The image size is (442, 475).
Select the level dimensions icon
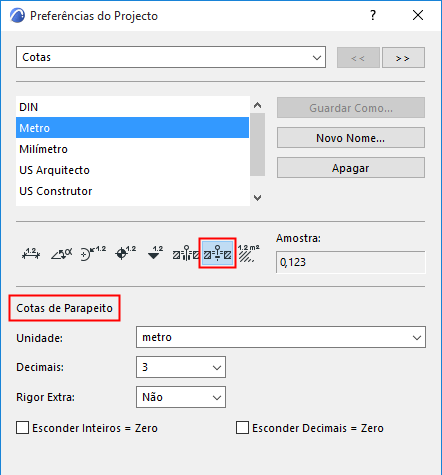click(125, 254)
